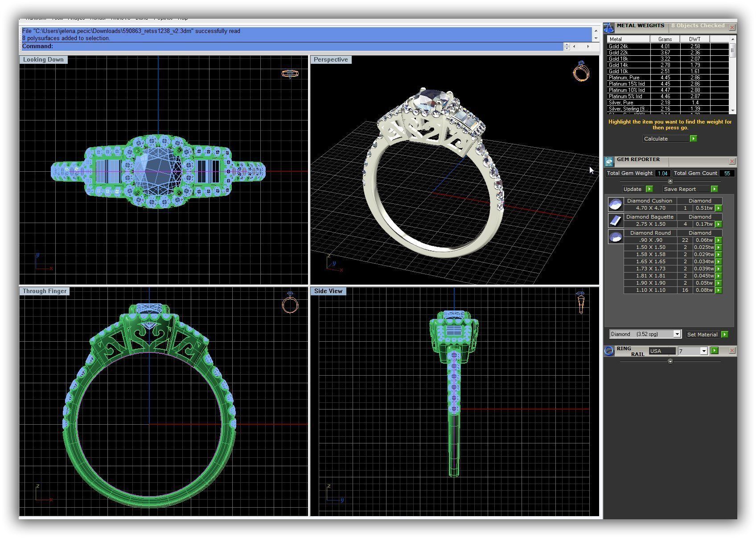This screenshot has width=756, height=538.
Task: Click metal list scrollbar down arrow
Action: pyautogui.click(x=732, y=110)
